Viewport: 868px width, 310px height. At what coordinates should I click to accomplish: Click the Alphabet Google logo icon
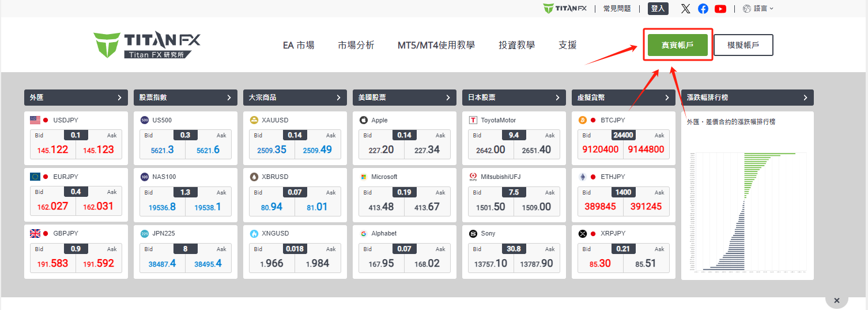click(363, 233)
